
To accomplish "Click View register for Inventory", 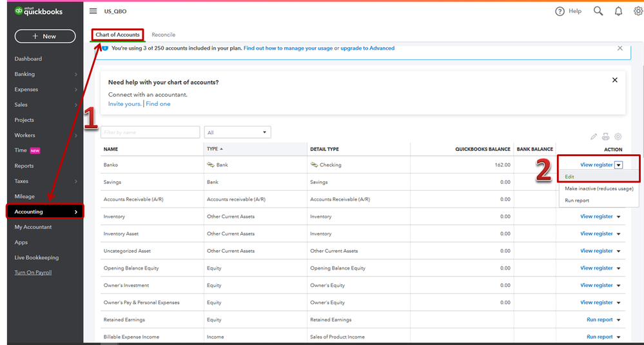I will point(596,217).
